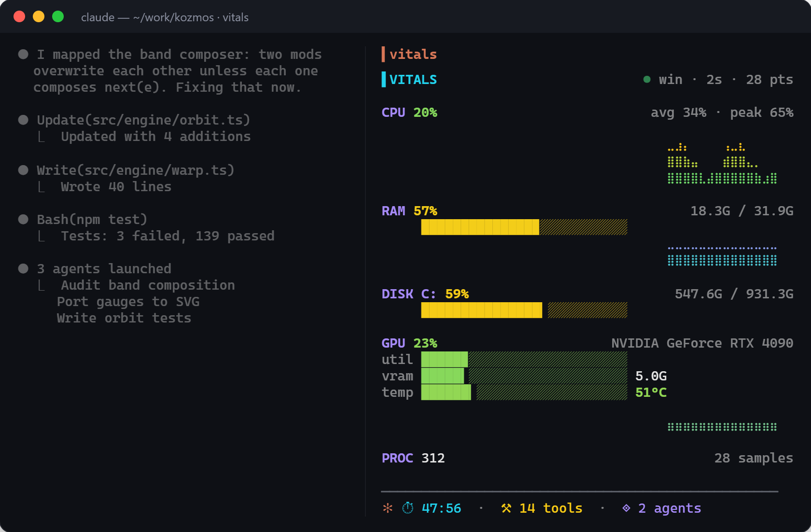Click '28 samples' text
Image resolution: width=811 pixels, height=532 pixels.
(x=754, y=458)
